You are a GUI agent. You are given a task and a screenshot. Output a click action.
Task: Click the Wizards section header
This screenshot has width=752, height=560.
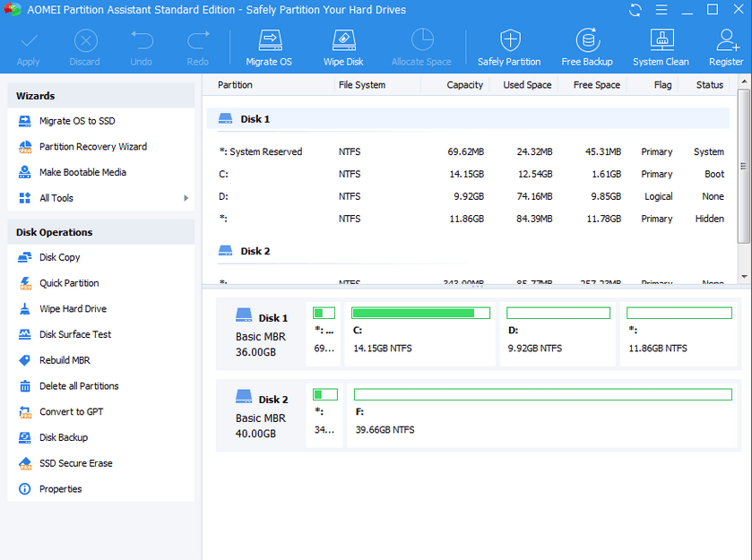101,95
